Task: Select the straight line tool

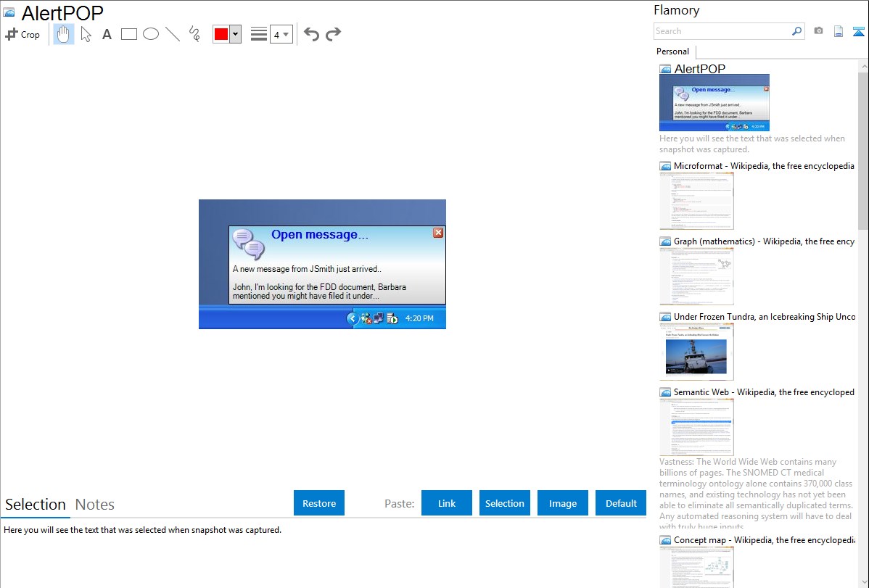Action: (173, 34)
